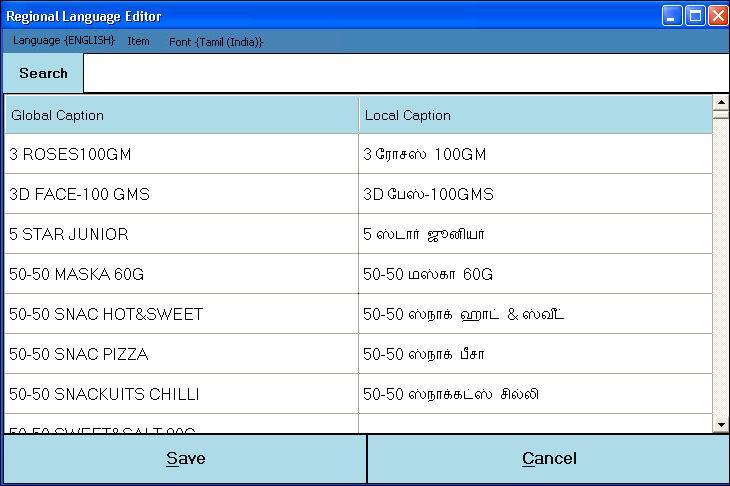Open the Language {ENGLISH} menu
The height and width of the screenshot is (486, 730).
tap(64, 41)
